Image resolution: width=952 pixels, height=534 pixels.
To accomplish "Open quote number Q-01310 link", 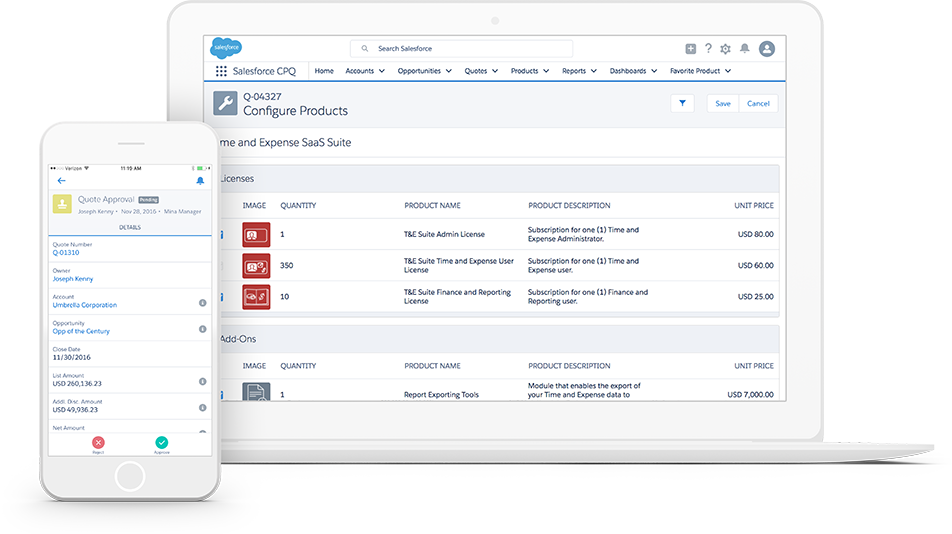I will point(65,253).
